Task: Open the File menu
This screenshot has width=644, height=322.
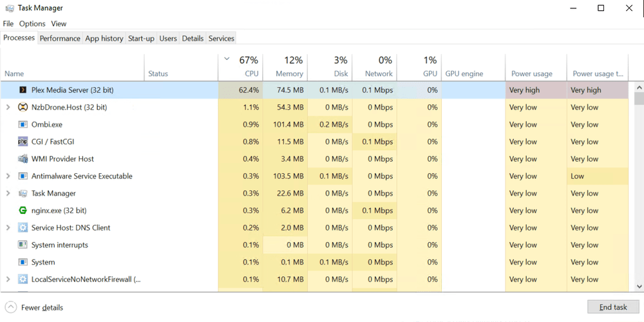Action: (x=8, y=24)
